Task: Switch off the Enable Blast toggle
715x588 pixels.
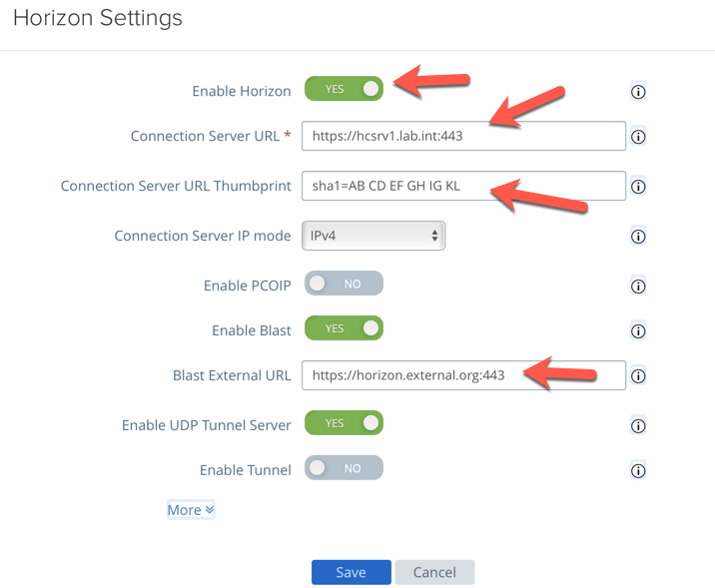Action: click(344, 328)
